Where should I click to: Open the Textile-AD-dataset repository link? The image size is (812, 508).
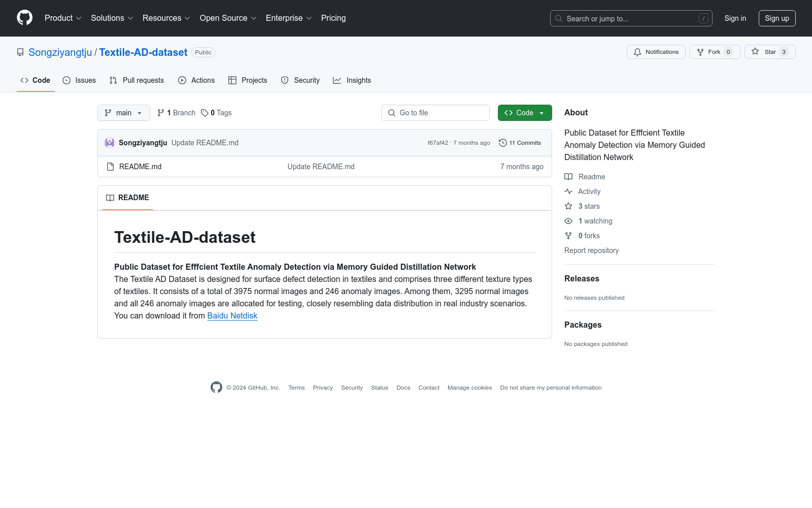click(143, 52)
